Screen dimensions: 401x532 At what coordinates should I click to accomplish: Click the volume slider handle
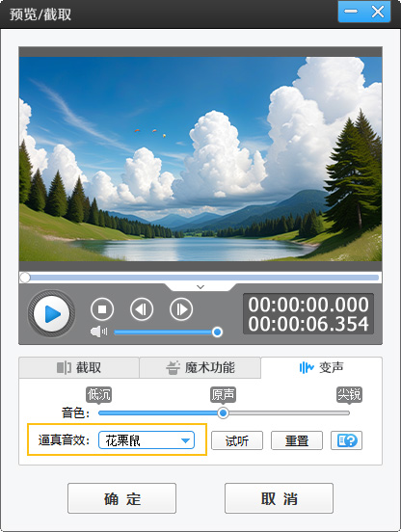click(217, 332)
